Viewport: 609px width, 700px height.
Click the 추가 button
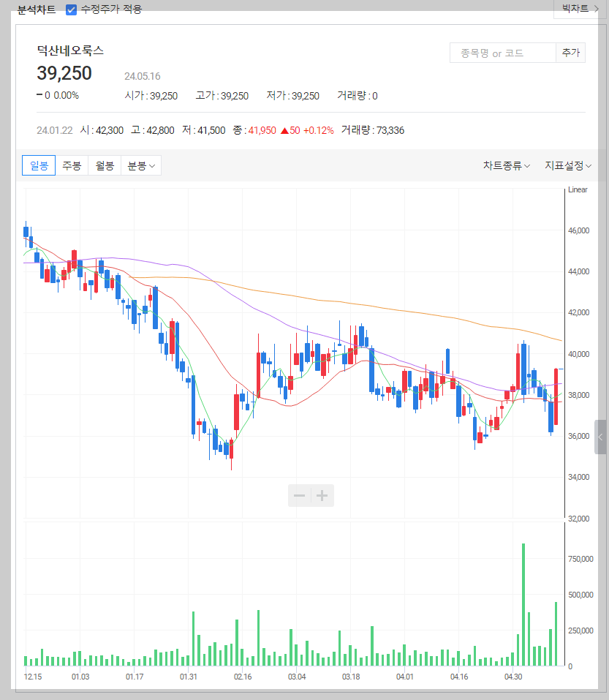(x=571, y=53)
